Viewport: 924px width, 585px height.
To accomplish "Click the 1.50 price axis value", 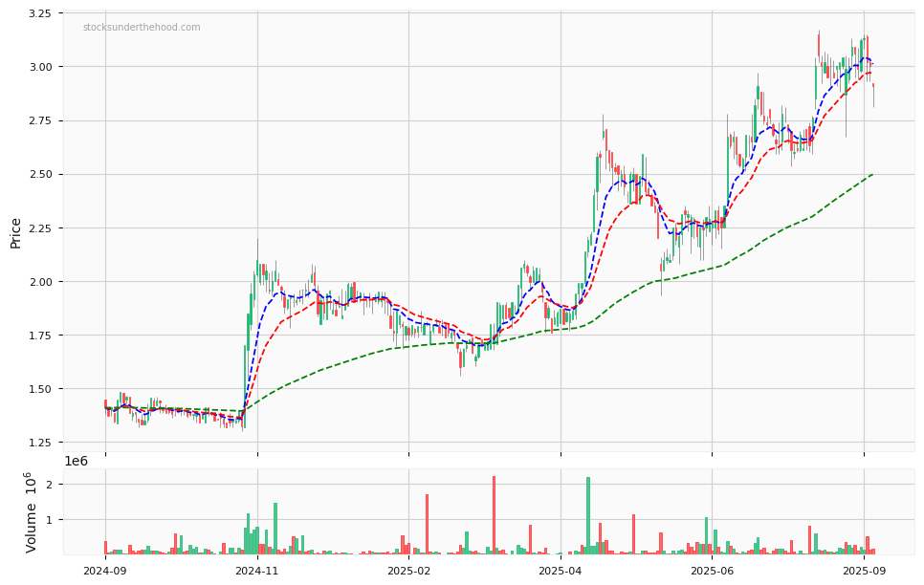I will coord(39,389).
